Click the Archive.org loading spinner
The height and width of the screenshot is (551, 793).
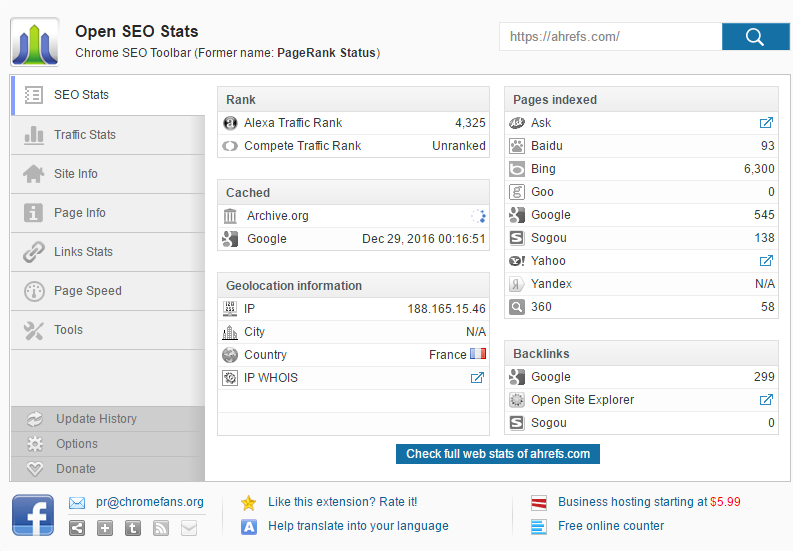478,216
